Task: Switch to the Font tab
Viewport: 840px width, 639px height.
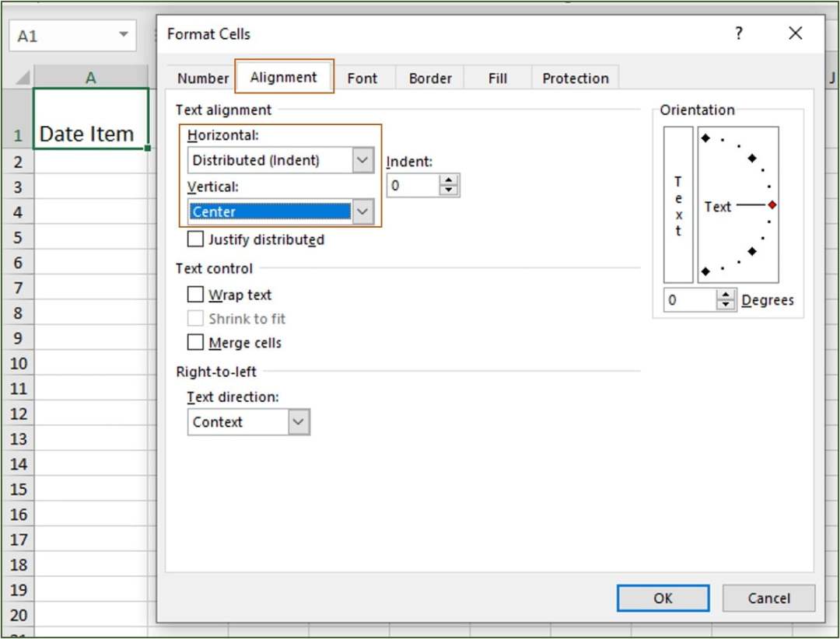Action: 362,78
